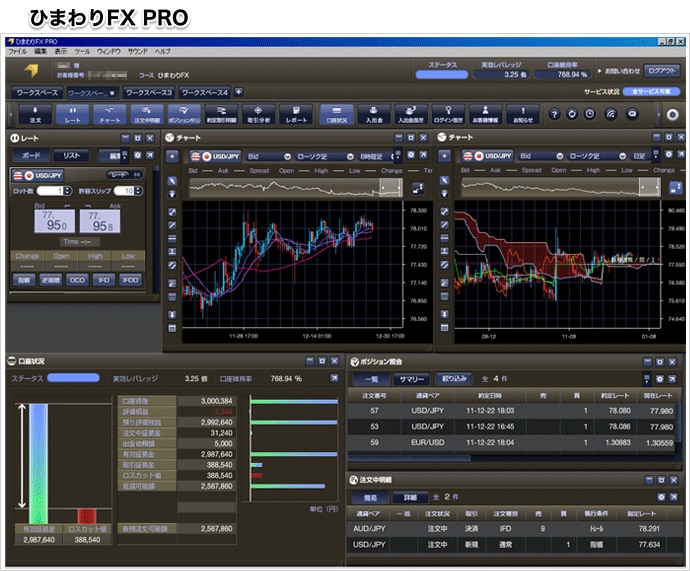The width and height of the screenshot is (690, 571).
Task: Switch to the ワークスペース3 tab
Action: coord(149,92)
